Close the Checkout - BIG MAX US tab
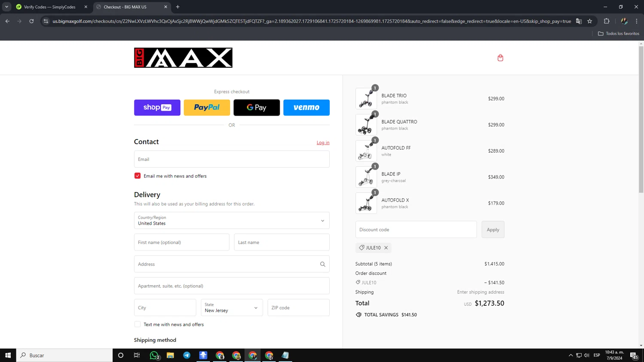 coord(166,7)
